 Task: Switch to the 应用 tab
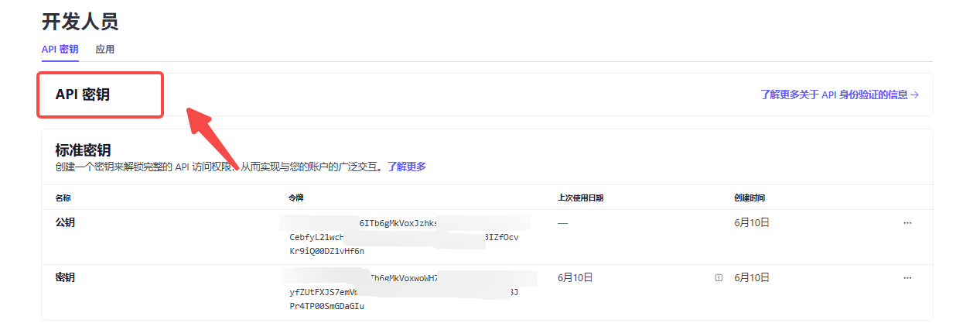tap(104, 50)
